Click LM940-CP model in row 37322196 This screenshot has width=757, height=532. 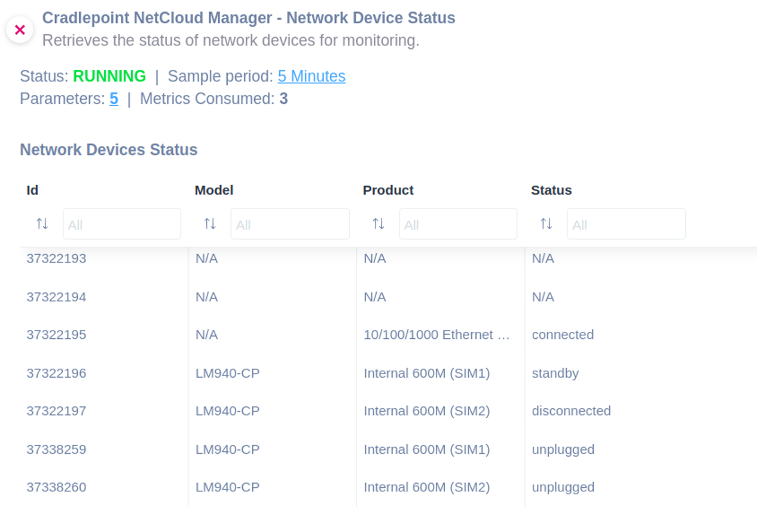(x=228, y=374)
